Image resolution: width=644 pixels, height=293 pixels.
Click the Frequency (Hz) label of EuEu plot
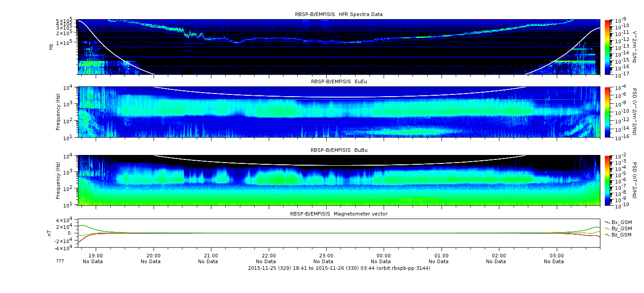(58, 112)
